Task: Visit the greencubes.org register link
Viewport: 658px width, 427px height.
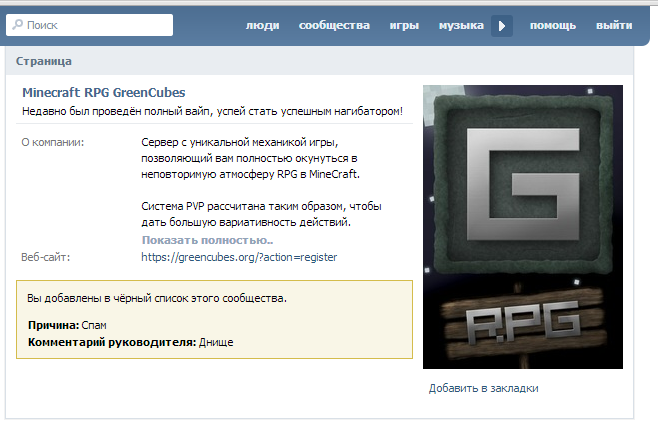Action: (x=239, y=257)
